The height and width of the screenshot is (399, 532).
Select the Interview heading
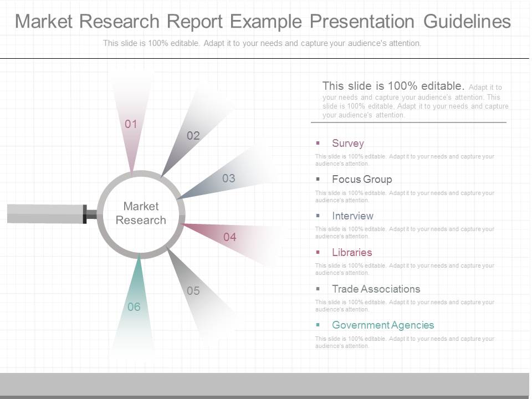click(x=352, y=216)
